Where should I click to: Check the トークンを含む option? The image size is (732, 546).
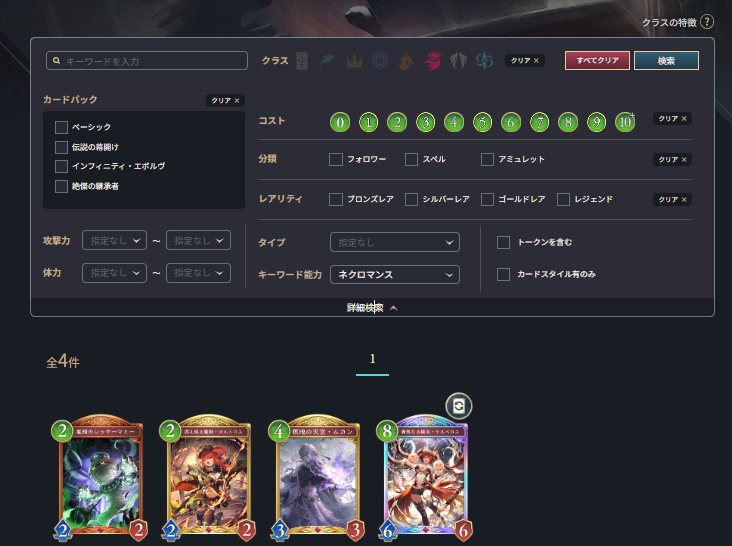click(503, 242)
